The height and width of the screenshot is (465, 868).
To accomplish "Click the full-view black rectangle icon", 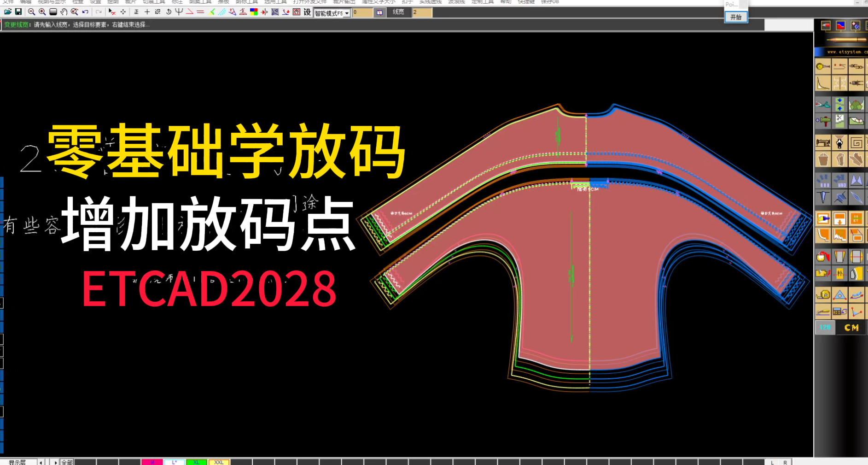I will 53,12.
